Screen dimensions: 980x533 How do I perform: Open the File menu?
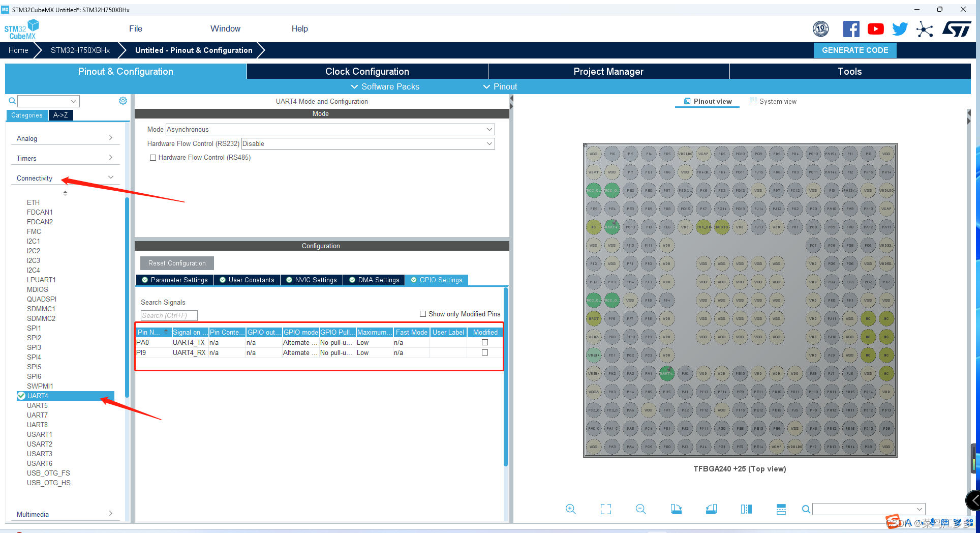[x=136, y=29]
